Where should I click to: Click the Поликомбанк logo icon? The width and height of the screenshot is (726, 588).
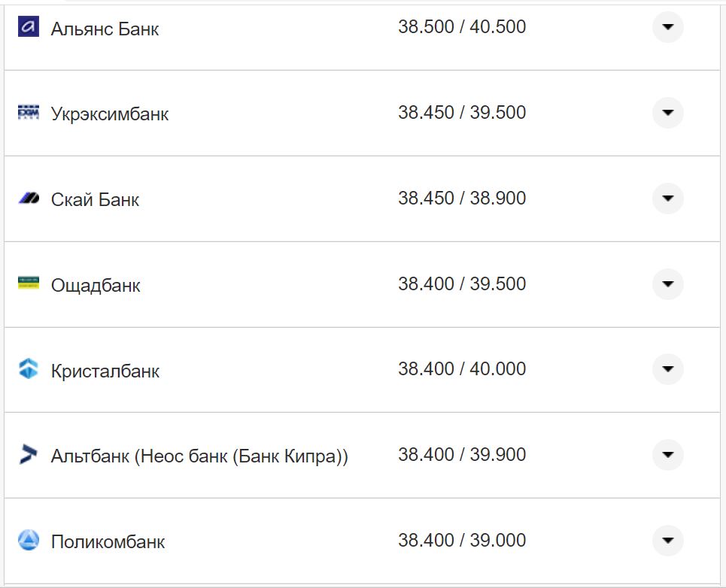tap(28, 540)
